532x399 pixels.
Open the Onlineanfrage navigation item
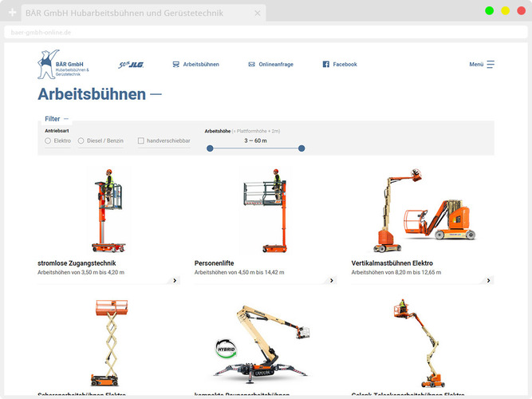pyautogui.click(x=276, y=65)
